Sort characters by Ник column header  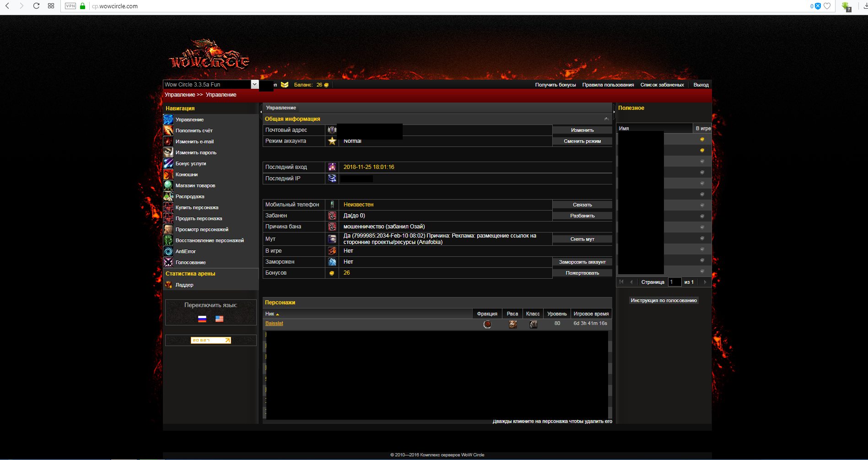pyautogui.click(x=270, y=314)
